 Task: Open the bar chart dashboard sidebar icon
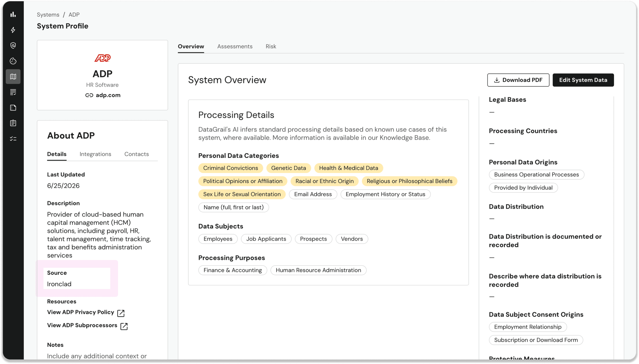pos(13,14)
